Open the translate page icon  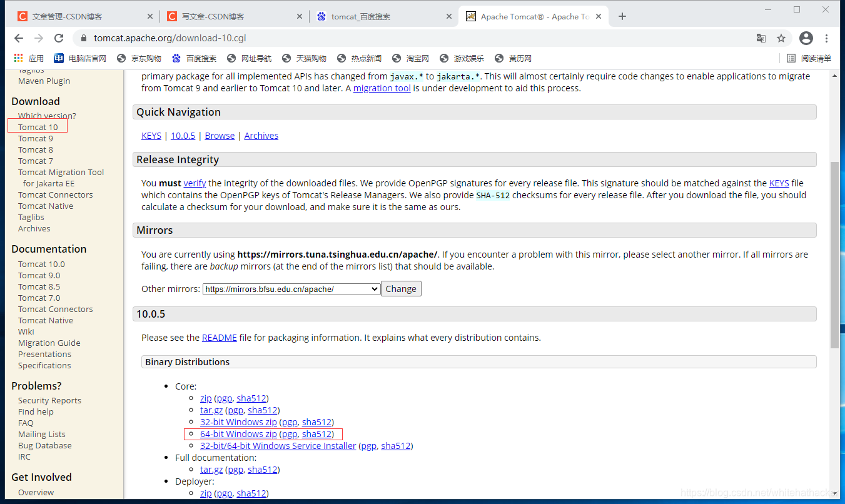pyautogui.click(x=761, y=38)
